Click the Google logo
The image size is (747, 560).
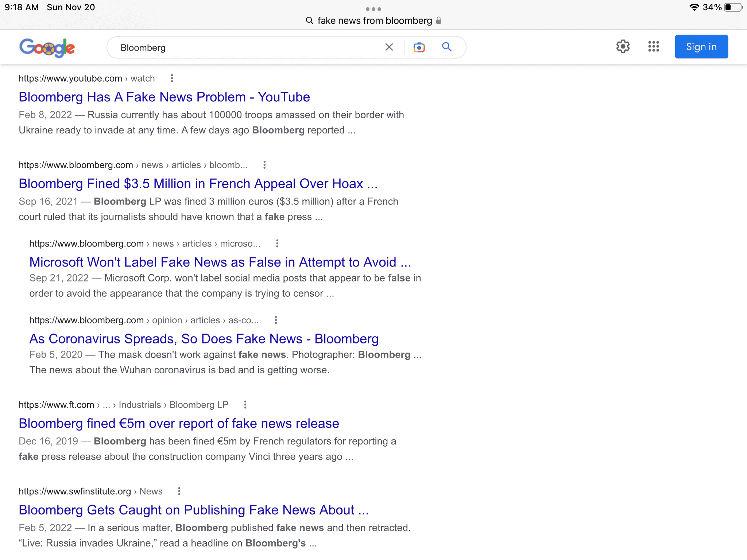(47, 47)
